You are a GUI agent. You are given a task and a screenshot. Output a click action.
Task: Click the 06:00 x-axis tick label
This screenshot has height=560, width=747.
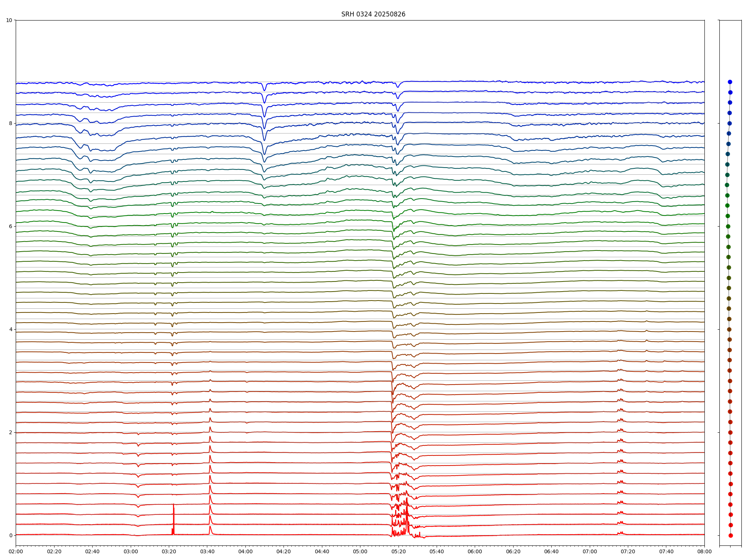[x=475, y=551]
